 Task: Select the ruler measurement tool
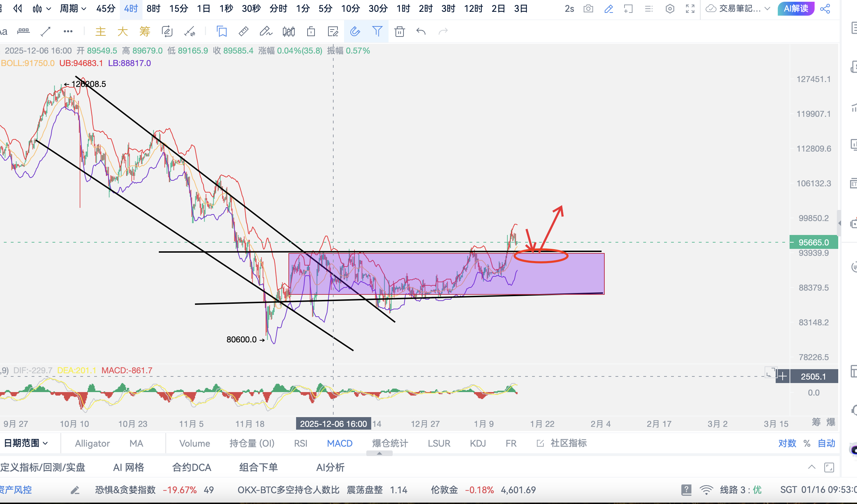[x=243, y=32]
